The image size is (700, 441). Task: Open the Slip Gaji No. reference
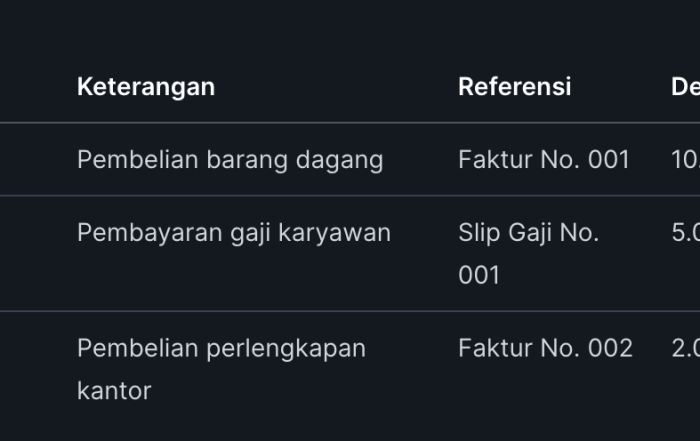point(528,233)
